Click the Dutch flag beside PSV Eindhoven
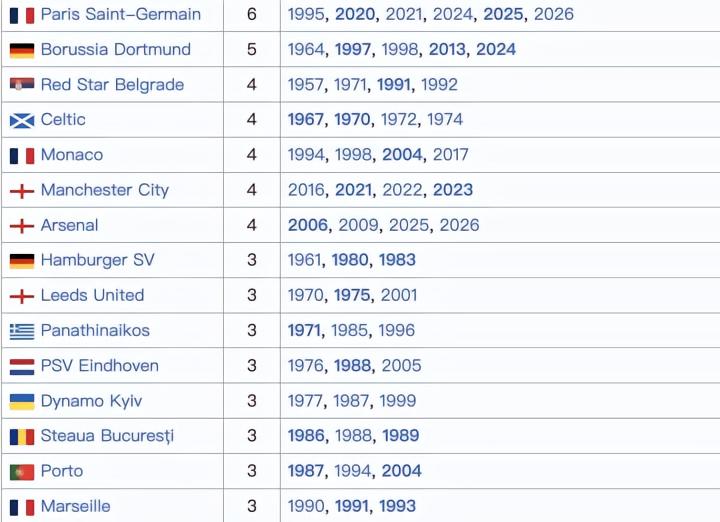 [22, 366]
